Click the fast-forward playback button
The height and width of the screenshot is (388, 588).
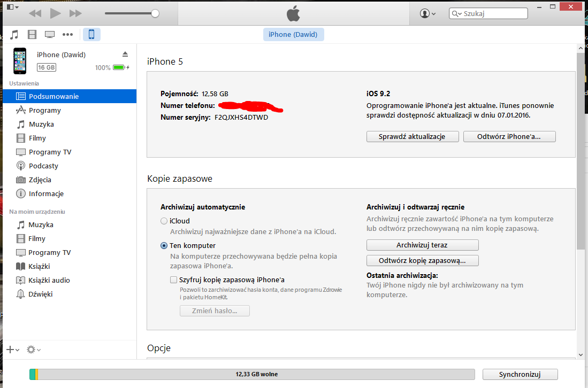click(75, 13)
